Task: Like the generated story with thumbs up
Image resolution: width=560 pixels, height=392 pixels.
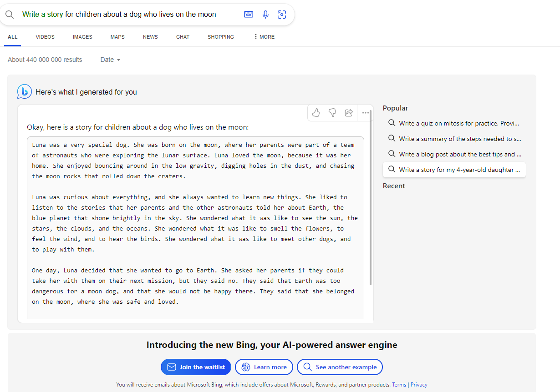Action: (x=316, y=112)
